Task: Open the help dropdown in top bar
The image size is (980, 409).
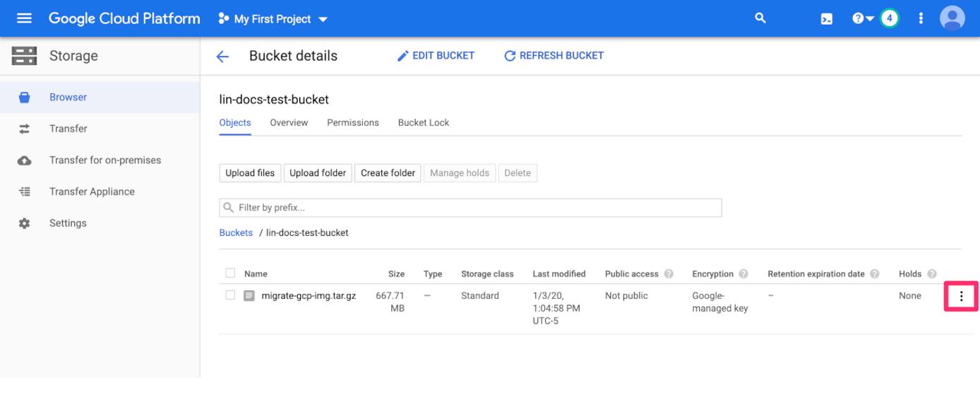Action: pos(862,18)
